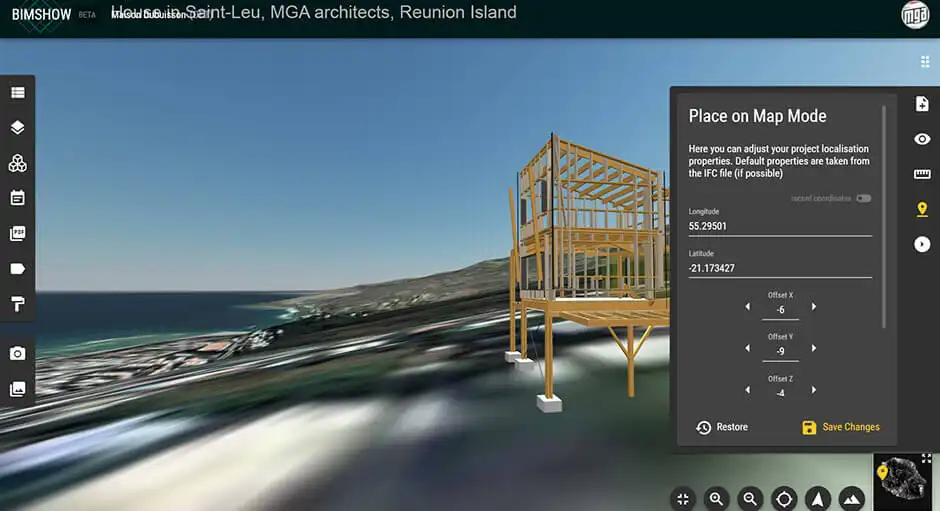
Task: Click the Longitude field 55.29501
Action: [x=780, y=226]
